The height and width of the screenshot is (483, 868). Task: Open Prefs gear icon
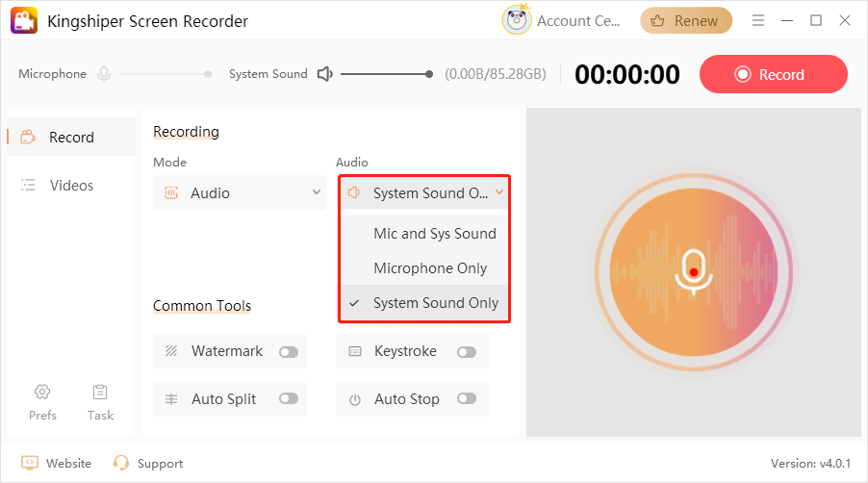click(x=42, y=392)
